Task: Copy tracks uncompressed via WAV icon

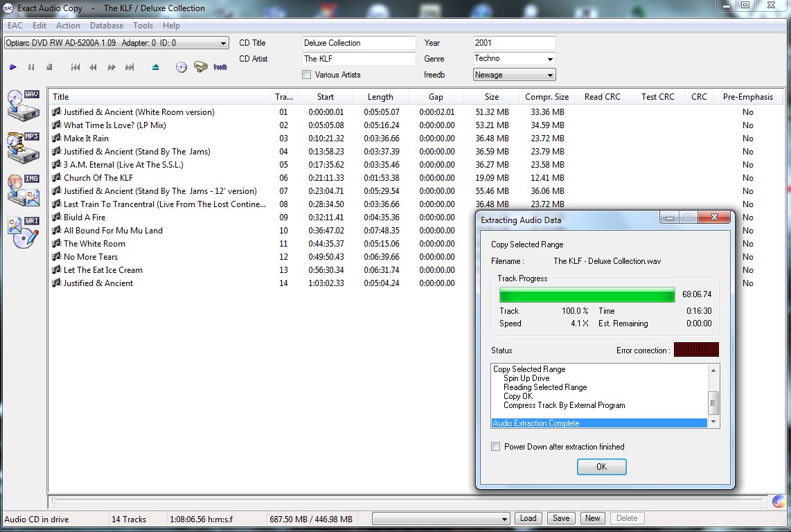Action: [x=24, y=105]
